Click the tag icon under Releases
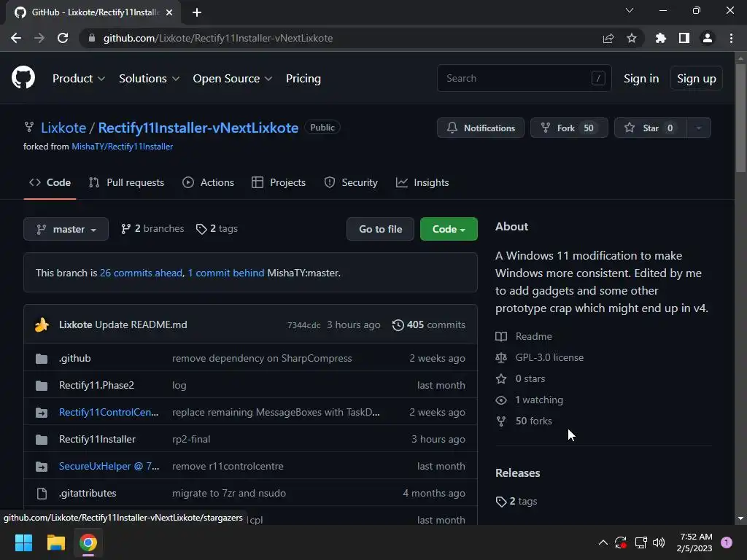The image size is (747, 560). 501,502
